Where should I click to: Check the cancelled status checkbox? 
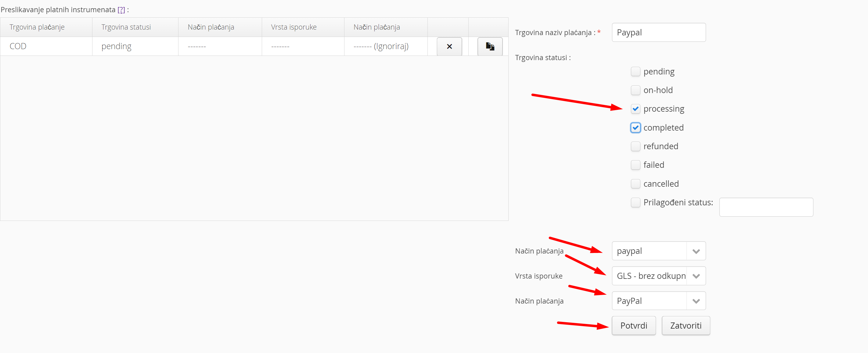pyautogui.click(x=635, y=184)
